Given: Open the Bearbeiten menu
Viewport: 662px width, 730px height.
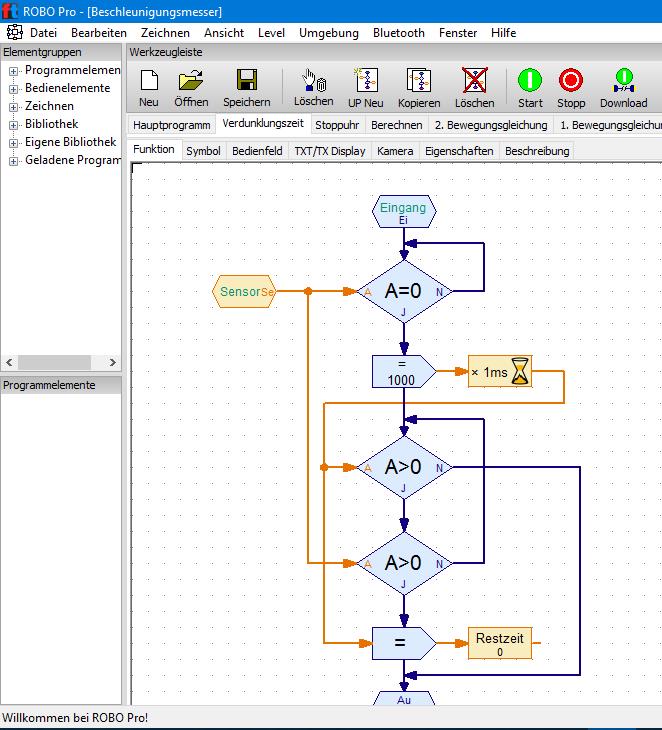Looking at the screenshot, I should [x=99, y=33].
